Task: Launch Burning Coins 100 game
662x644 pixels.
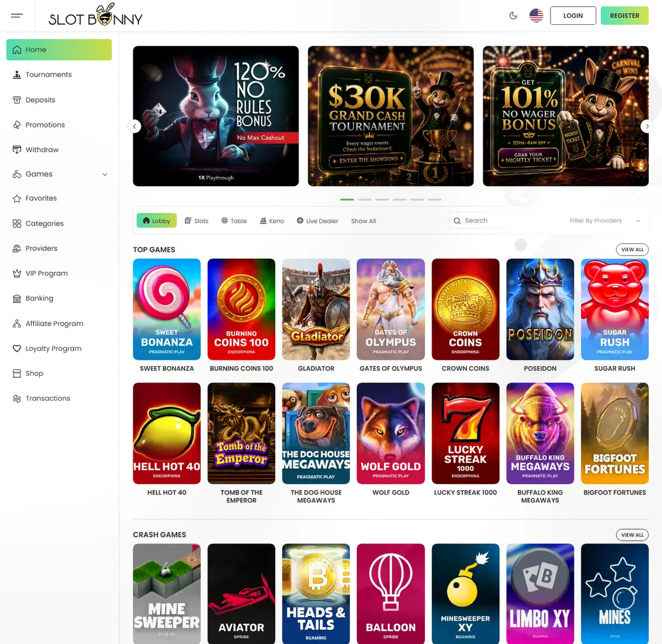Action: pyautogui.click(x=241, y=310)
